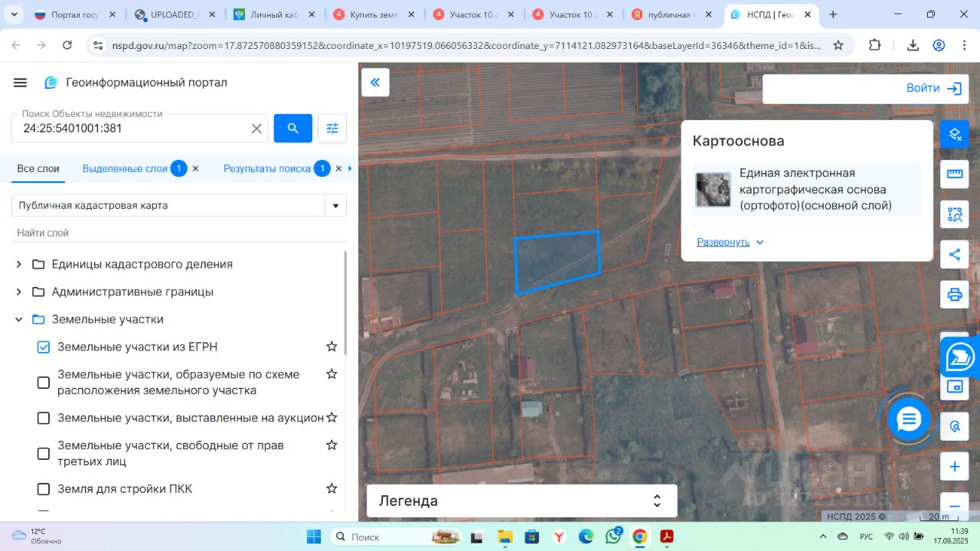This screenshot has width=980, height=551.
Task: Expand Единицы кадастрового деления folder
Action: (19, 264)
